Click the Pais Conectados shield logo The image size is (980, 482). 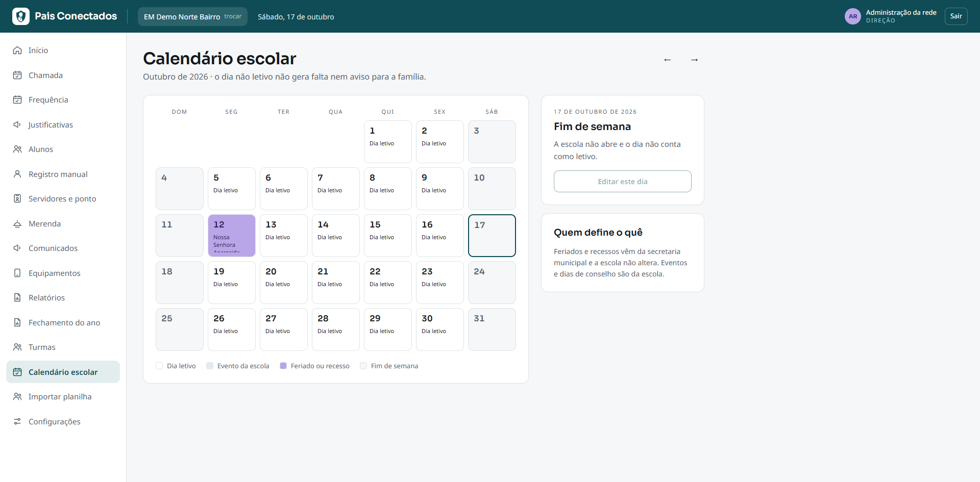pyautogui.click(x=21, y=16)
